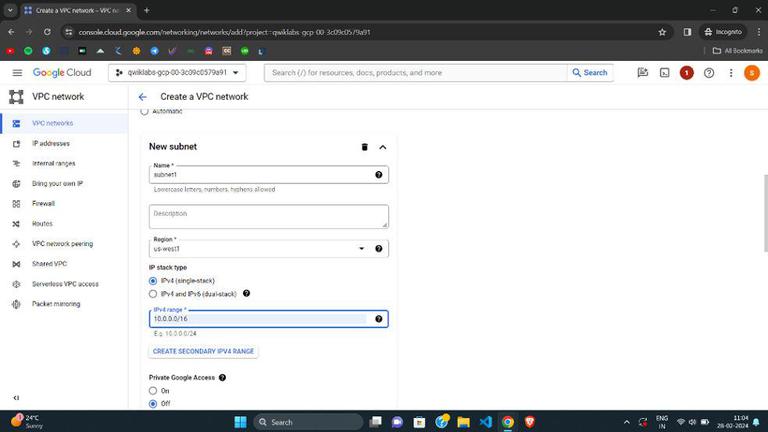
Task: Open the header three-dot settings menu
Action: [x=730, y=72]
